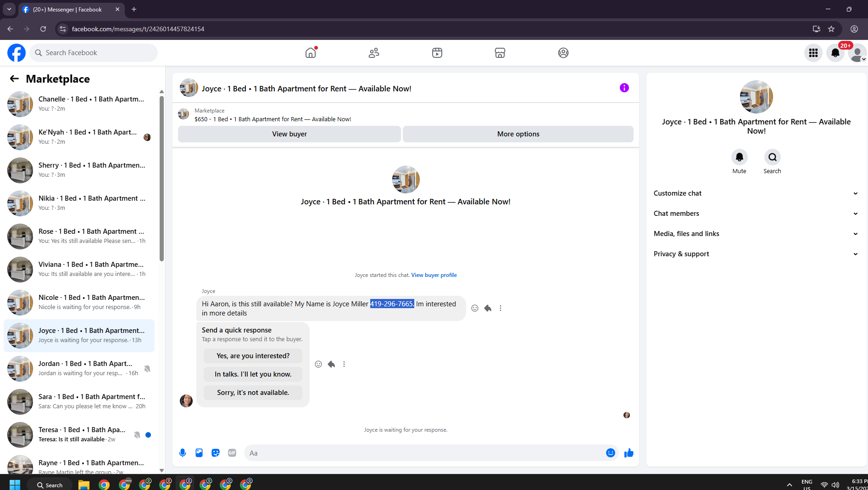The height and width of the screenshot is (490, 868).
Task: Mute this conversation with the bell icon
Action: 739,157
